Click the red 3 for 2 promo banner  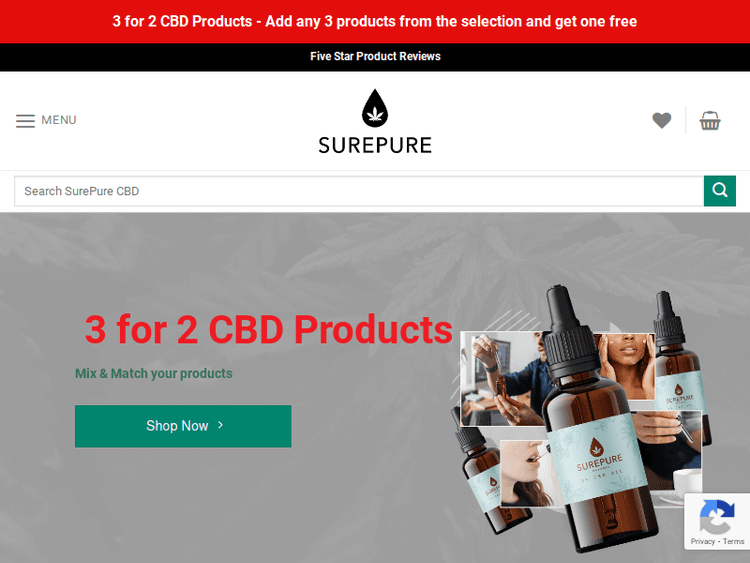pos(375,22)
